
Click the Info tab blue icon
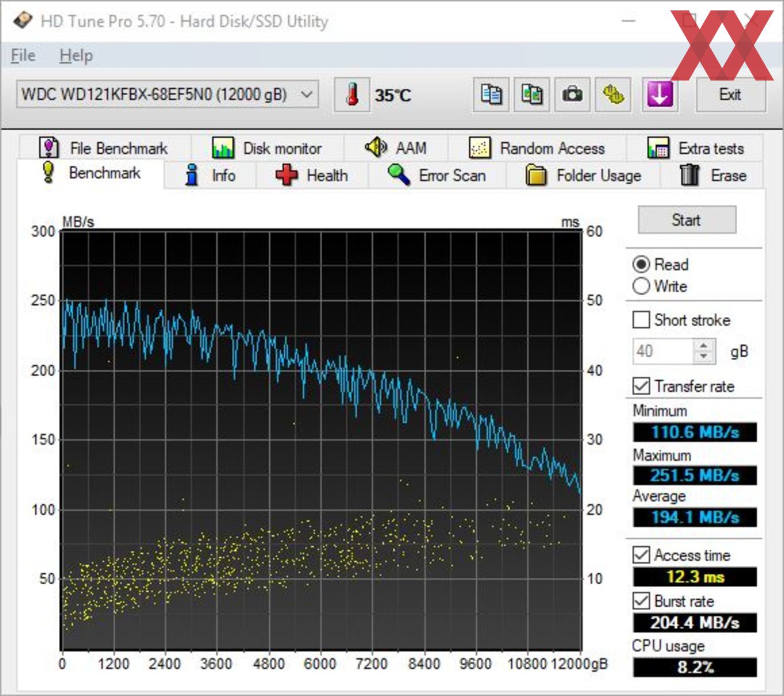(192, 175)
